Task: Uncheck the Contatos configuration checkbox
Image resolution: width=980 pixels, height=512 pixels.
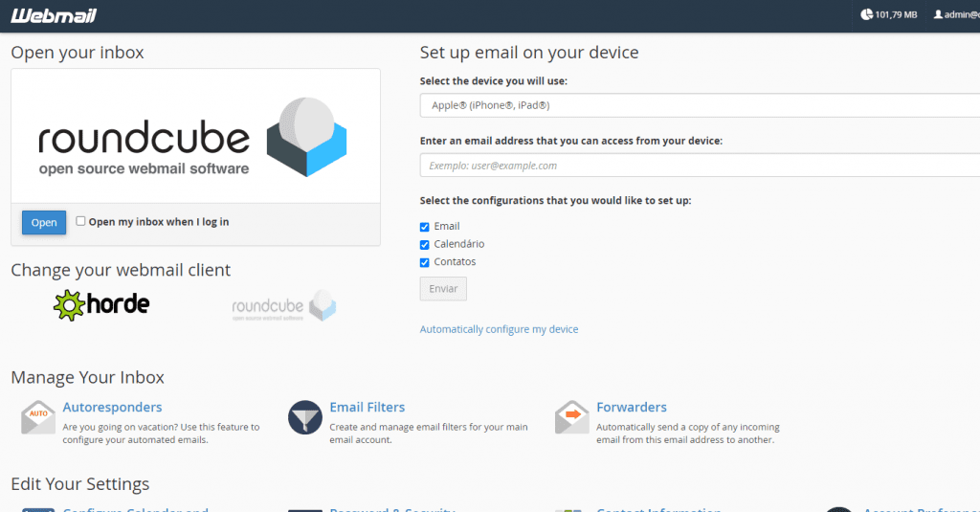Action: tap(424, 262)
